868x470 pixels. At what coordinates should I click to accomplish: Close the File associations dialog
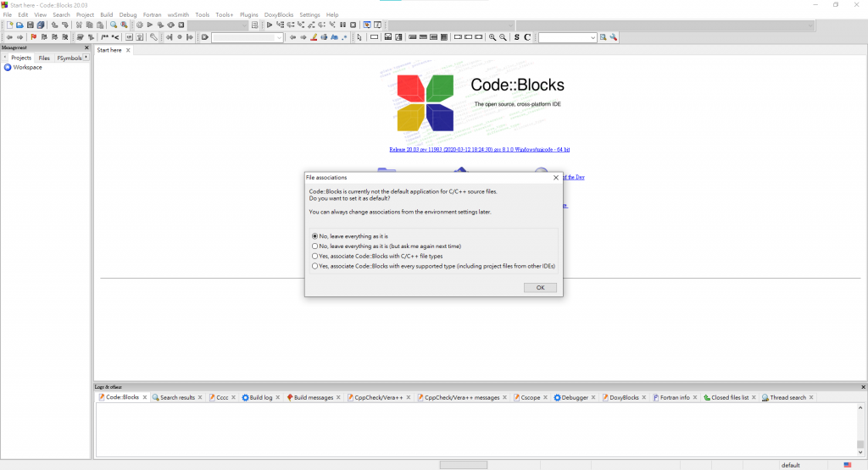556,178
